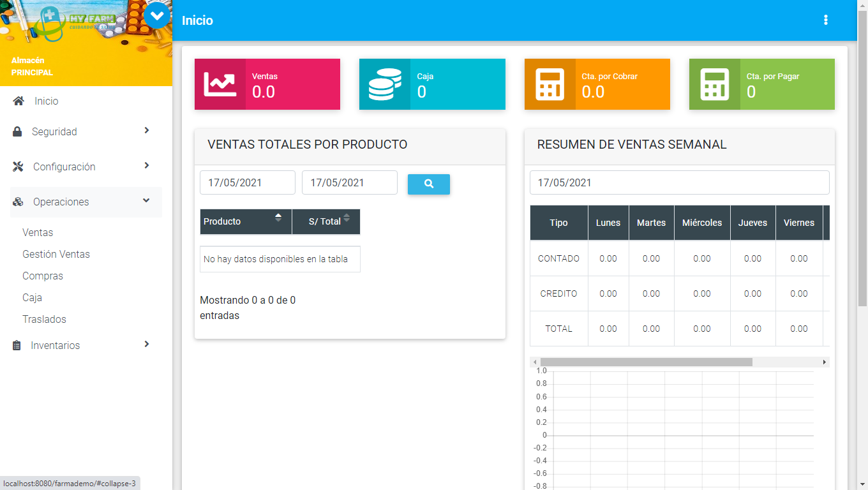This screenshot has height=490, width=868.
Task: Go to Inicio via the home icon
Action: (19, 101)
